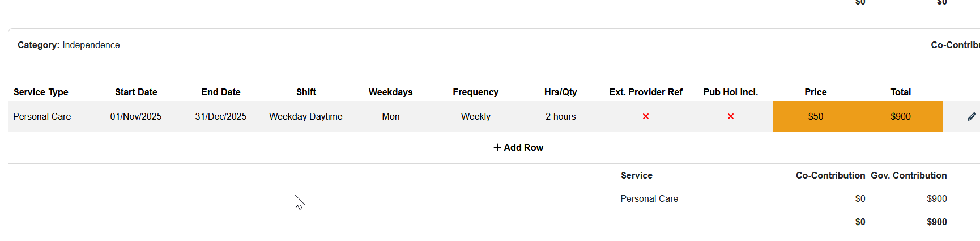Select the Weekday Daytime shift cell

coord(306,116)
